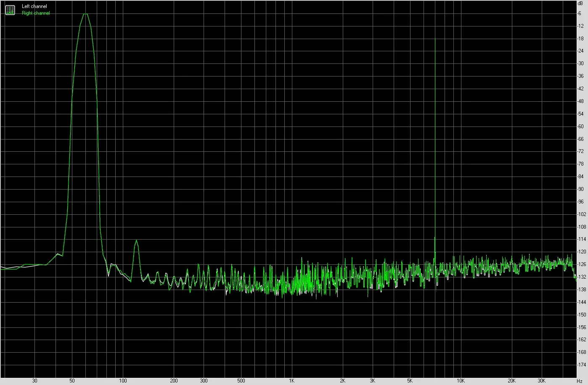Click the "-174" dB axis value
Viewport: 588px width, 385px height.
[x=582, y=364]
